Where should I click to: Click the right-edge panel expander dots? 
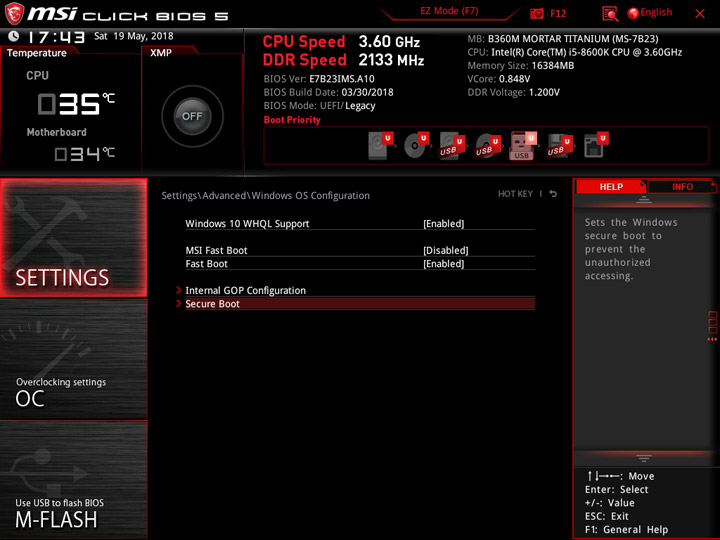[x=712, y=326]
